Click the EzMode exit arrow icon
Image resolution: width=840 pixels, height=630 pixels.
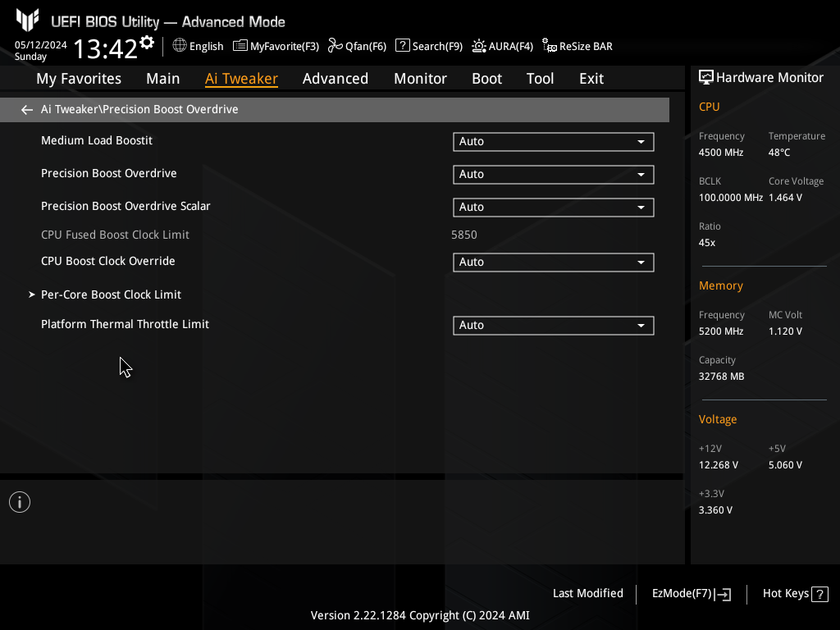(723, 594)
